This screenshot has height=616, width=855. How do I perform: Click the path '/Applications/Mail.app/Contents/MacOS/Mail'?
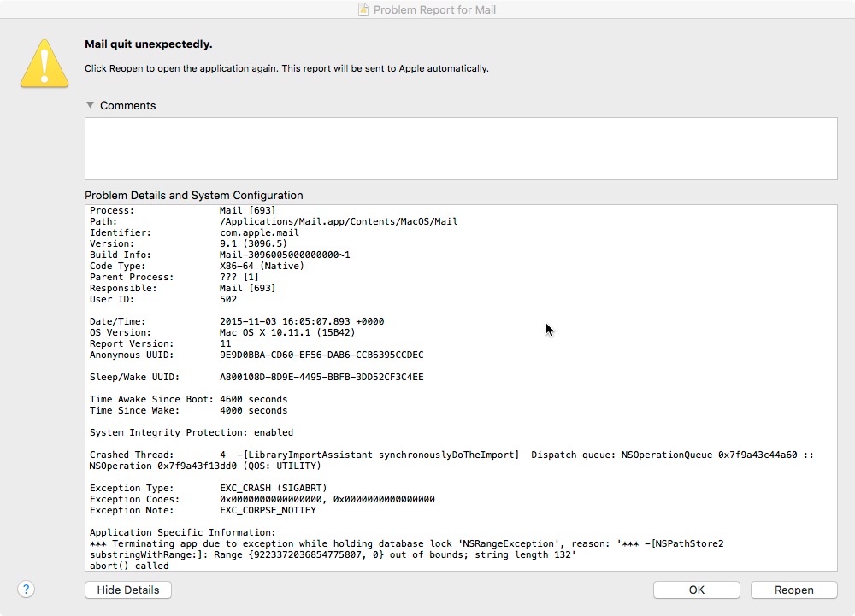pyautogui.click(x=339, y=221)
